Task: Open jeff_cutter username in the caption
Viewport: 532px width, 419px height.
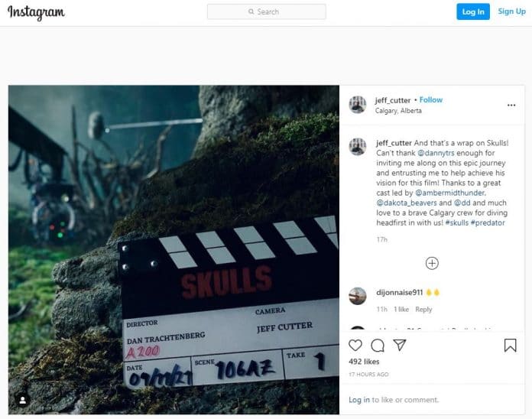Action: [x=394, y=143]
